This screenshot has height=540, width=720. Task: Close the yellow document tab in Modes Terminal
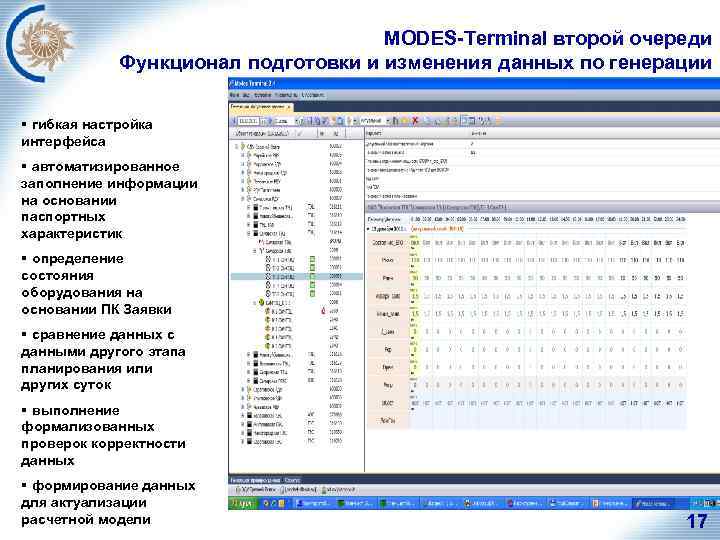(289, 107)
